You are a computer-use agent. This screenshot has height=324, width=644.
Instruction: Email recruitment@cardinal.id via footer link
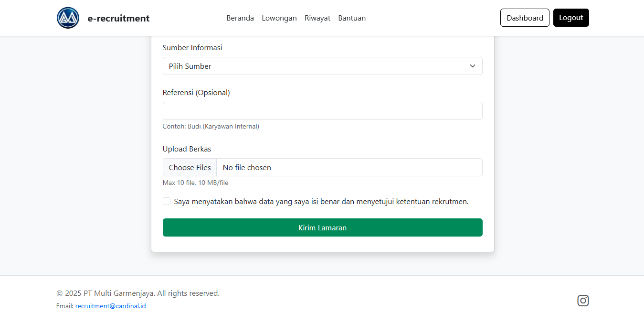(110, 305)
